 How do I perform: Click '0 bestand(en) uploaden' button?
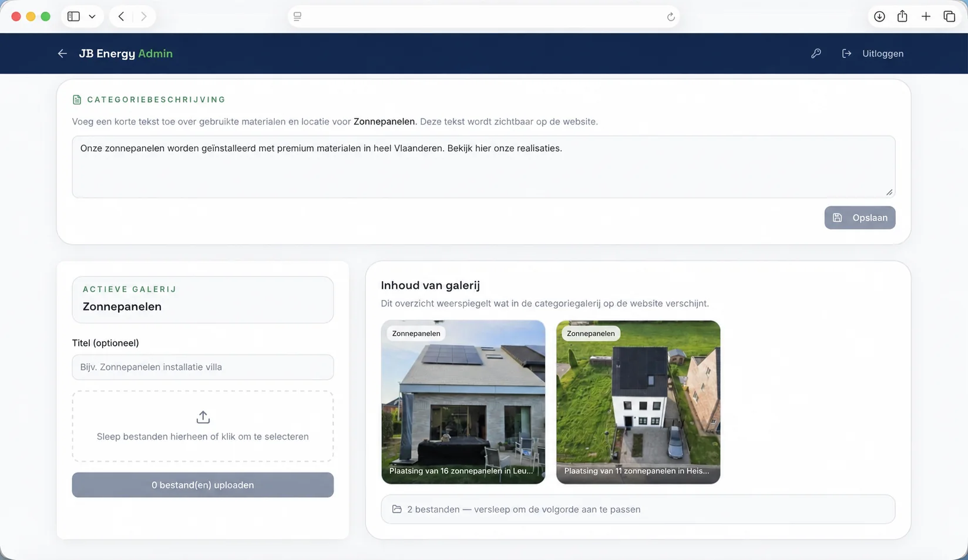203,485
